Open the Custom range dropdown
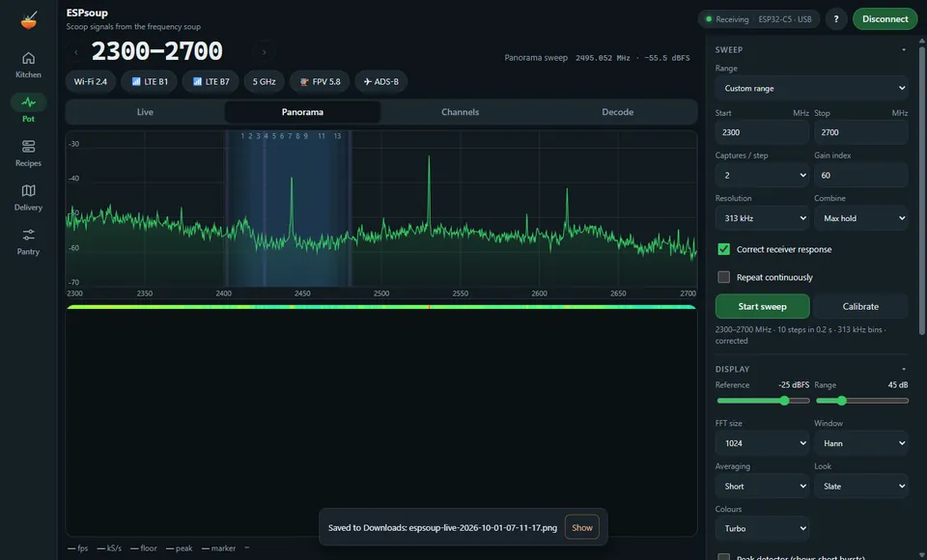This screenshot has height=560, width=927. tap(811, 88)
